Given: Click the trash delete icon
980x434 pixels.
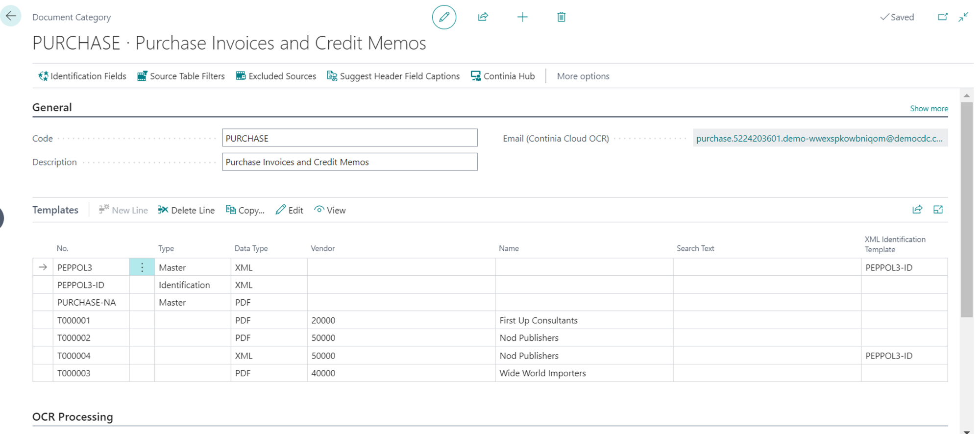Looking at the screenshot, I should click(561, 17).
